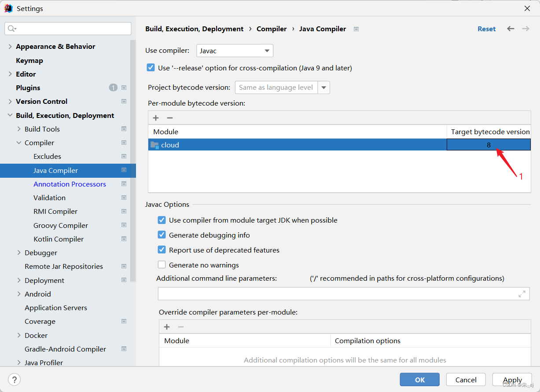540x392 pixels.
Task: Add a module with the plus icon
Action: click(156, 117)
